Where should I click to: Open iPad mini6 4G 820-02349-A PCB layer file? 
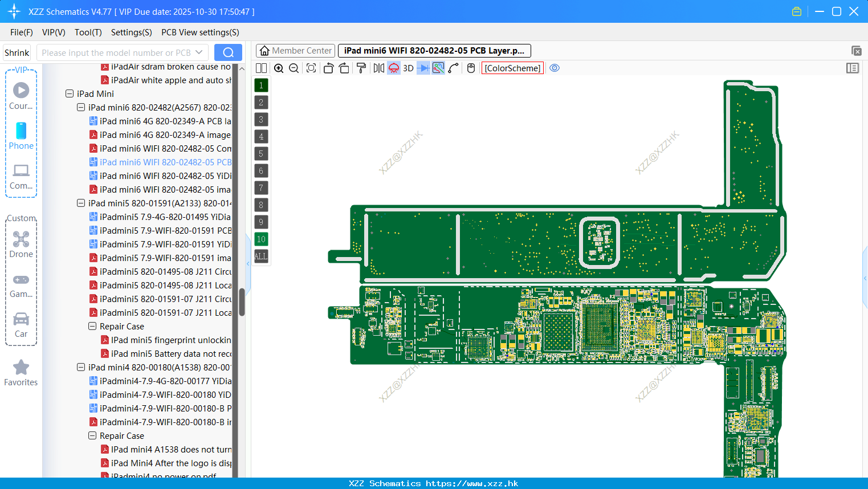(x=160, y=121)
